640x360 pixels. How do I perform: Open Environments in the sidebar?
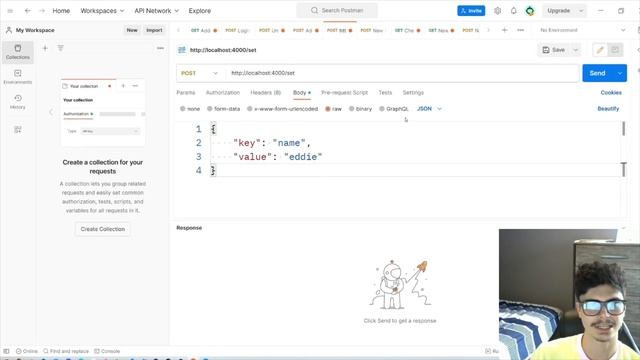(18, 77)
